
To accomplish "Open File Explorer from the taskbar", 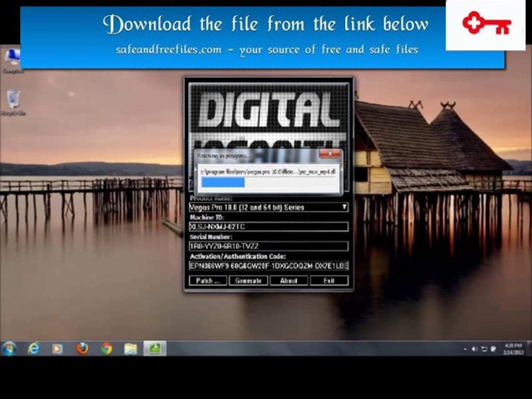I will click(131, 349).
